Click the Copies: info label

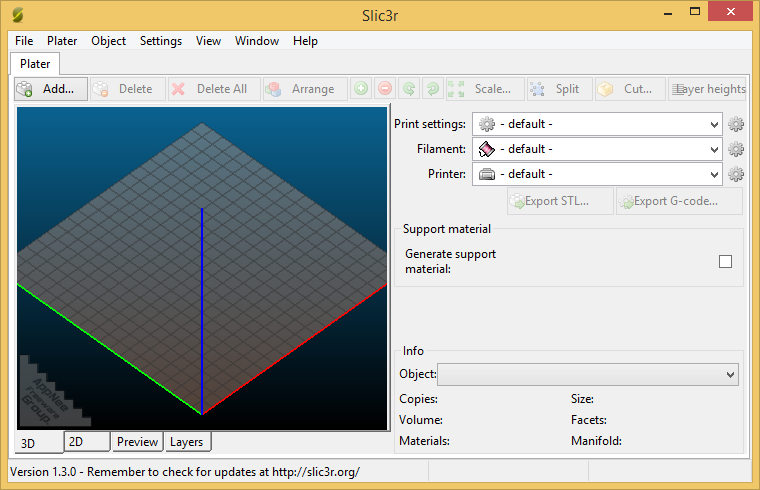point(418,399)
